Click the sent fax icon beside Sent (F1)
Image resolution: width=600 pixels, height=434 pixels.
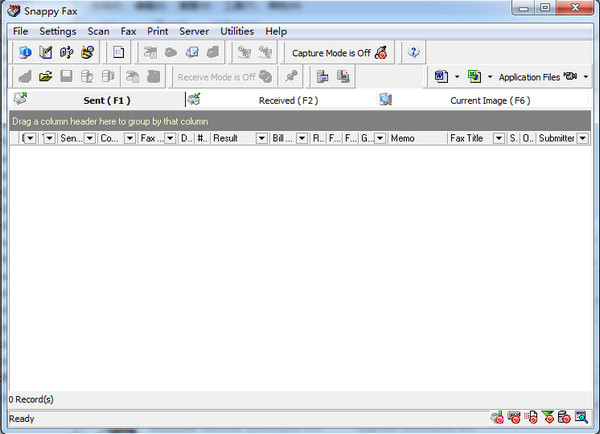coord(20,98)
